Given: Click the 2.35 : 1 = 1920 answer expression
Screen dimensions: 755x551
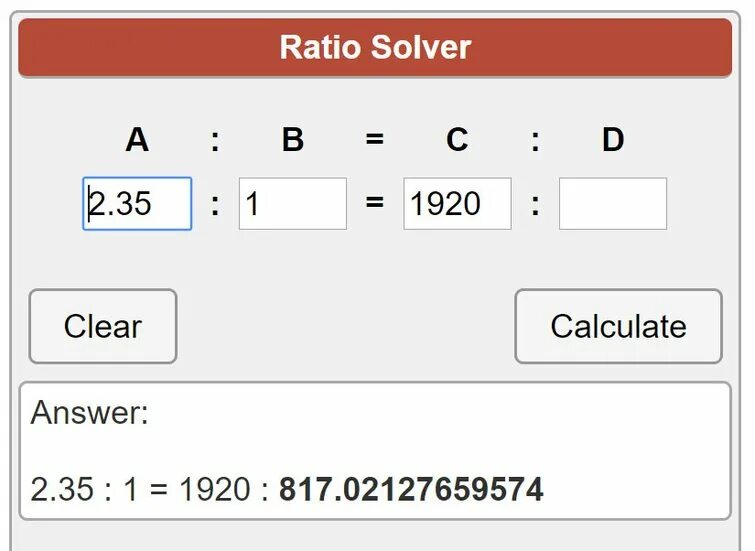Looking at the screenshot, I should click(140, 489).
